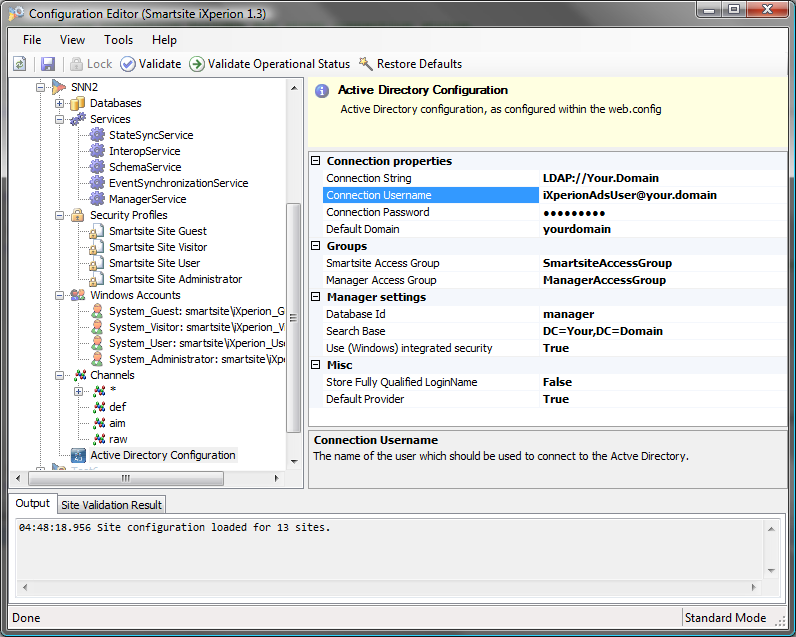The width and height of the screenshot is (796, 637).
Task: Click the System_Guest account person icon
Action: pyautogui.click(x=97, y=311)
